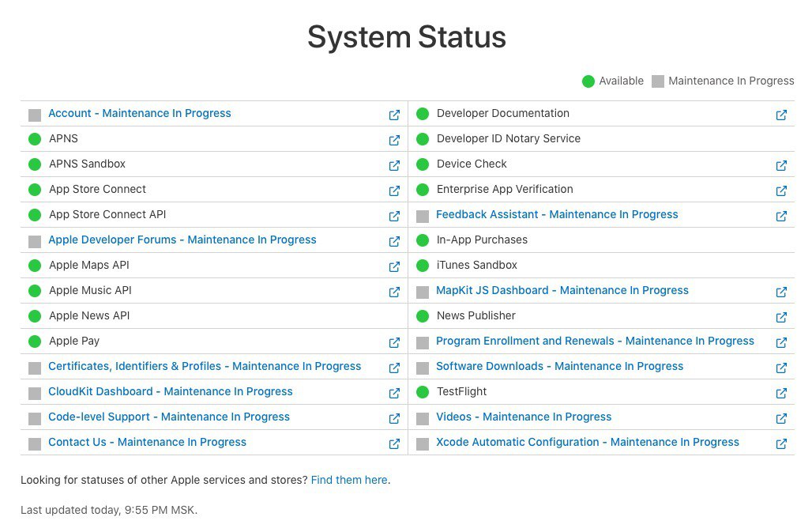Viewport: 812px width, 532px height.
Task: Open Account - Maintenance In Progress link
Action: pyautogui.click(x=140, y=114)
